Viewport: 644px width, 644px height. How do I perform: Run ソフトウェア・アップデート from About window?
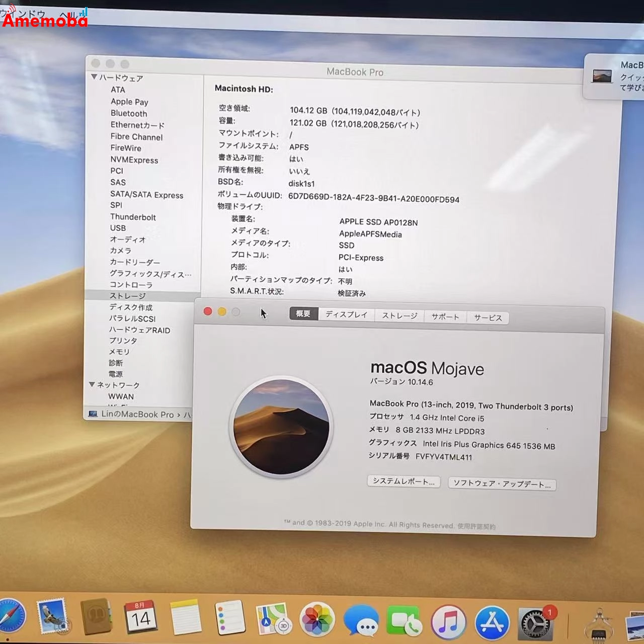point(501,484)
